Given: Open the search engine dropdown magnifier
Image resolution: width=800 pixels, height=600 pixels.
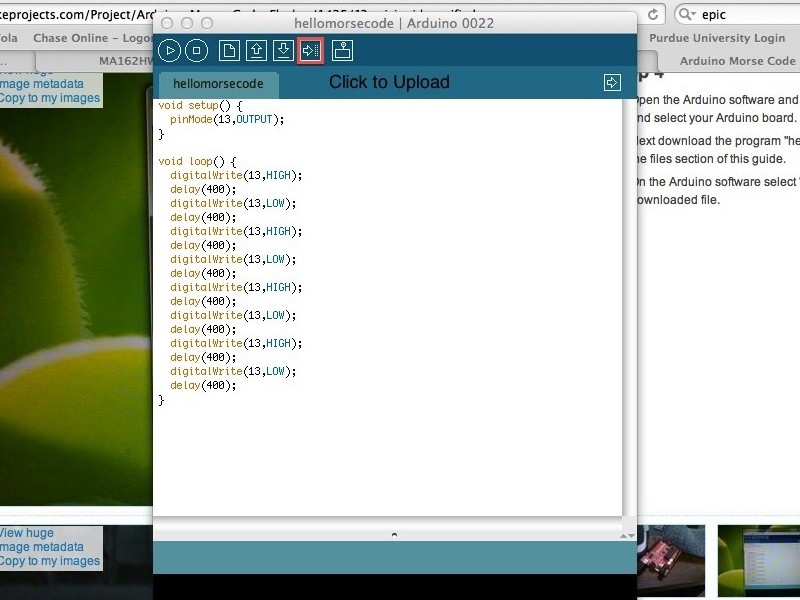Looking at the screenshot, I should (x=687, y=14).
